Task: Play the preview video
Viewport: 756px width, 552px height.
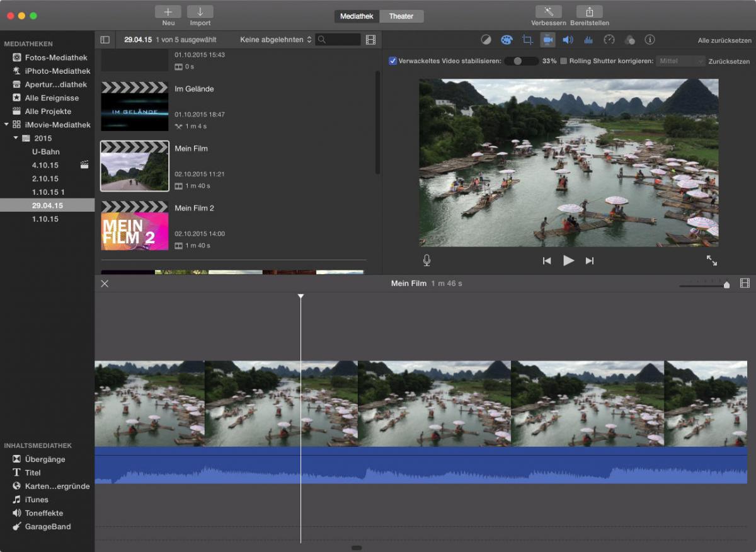Action: (568, 260)
